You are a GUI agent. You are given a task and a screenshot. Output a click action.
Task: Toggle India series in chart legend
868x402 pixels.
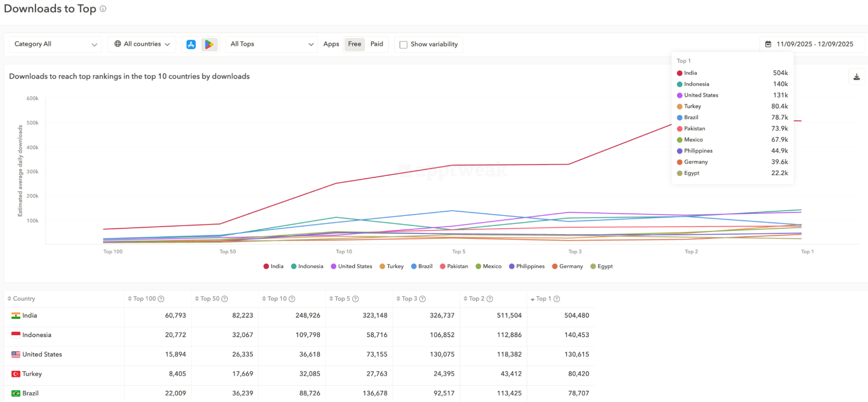tap(273, 266)
